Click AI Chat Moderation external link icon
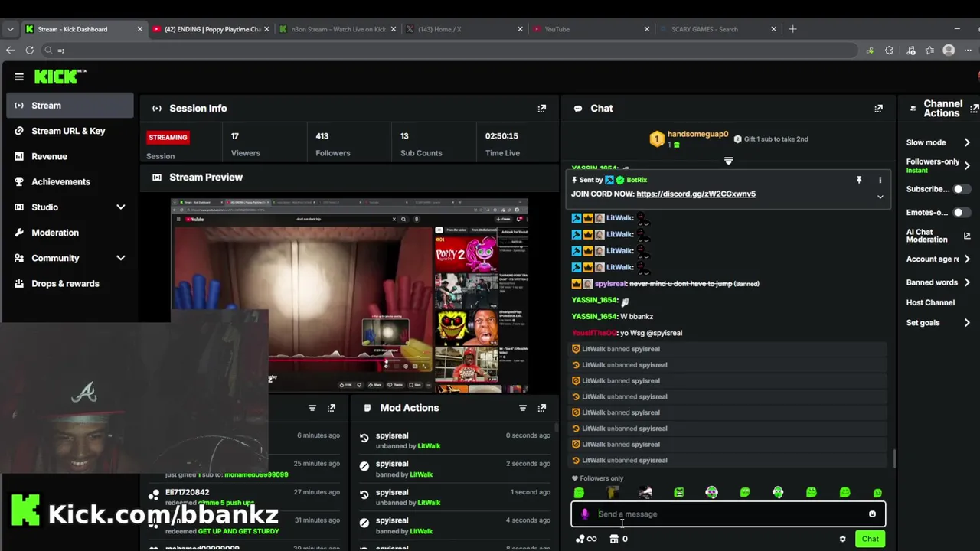Image resolution: width=980 pixels, height=551 pixels. 967,236
